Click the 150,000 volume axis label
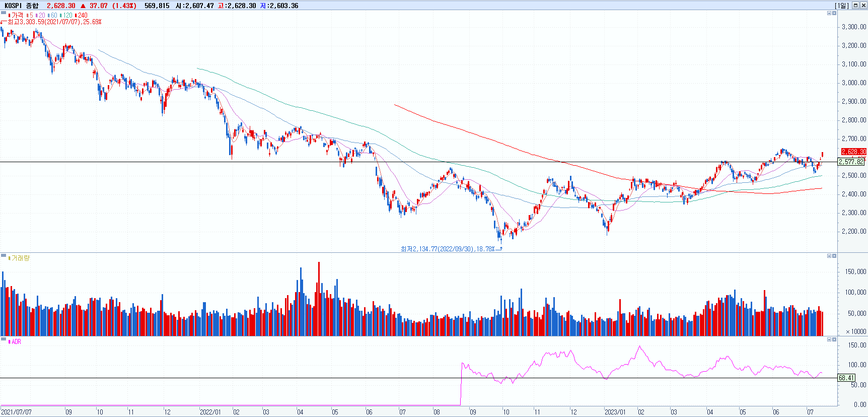 (x=855, y=271)
